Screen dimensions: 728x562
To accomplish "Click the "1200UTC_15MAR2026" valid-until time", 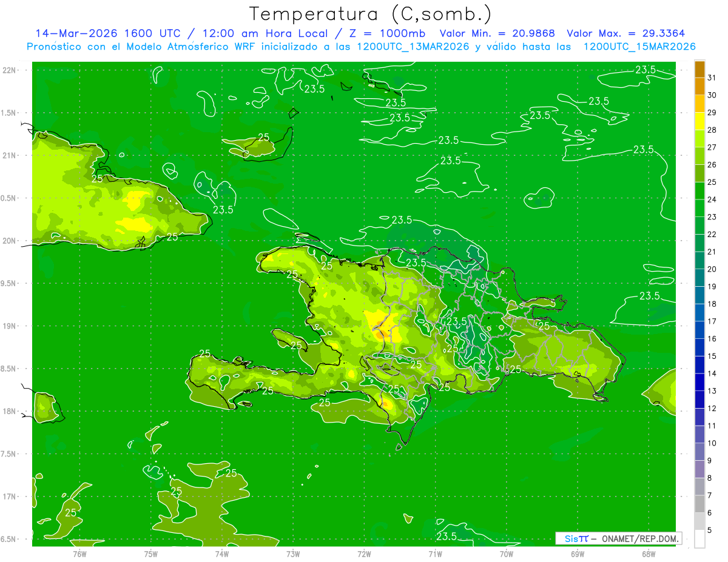I will [639, 47].
